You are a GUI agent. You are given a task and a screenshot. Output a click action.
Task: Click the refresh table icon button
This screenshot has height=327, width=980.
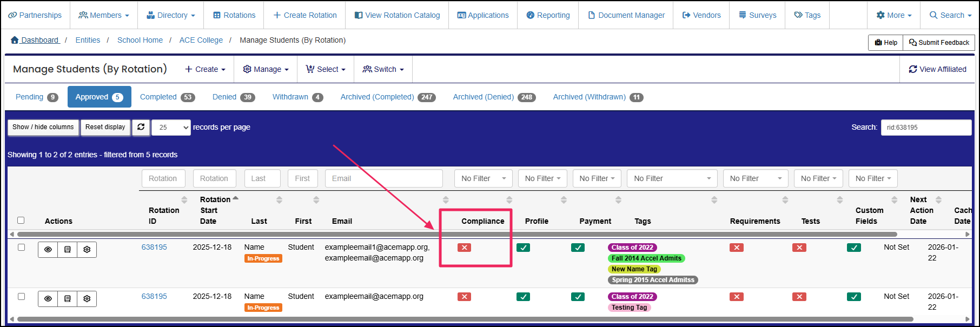pyautogui.click(x=141, y=127)
